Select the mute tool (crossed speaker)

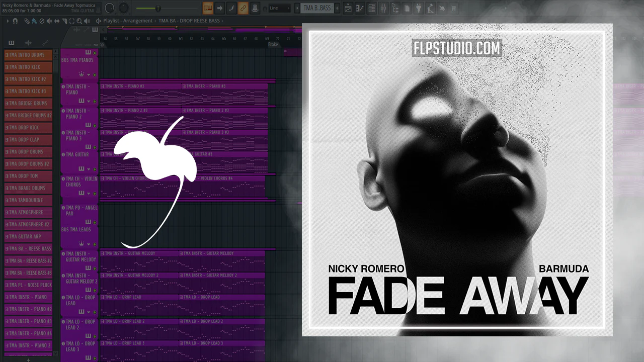click(x=49, y=21)
